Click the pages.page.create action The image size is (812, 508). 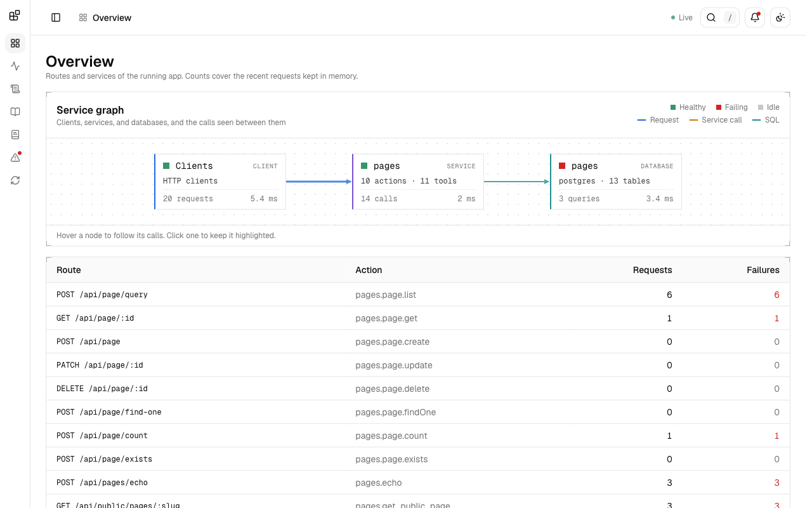tap(392, 342)
